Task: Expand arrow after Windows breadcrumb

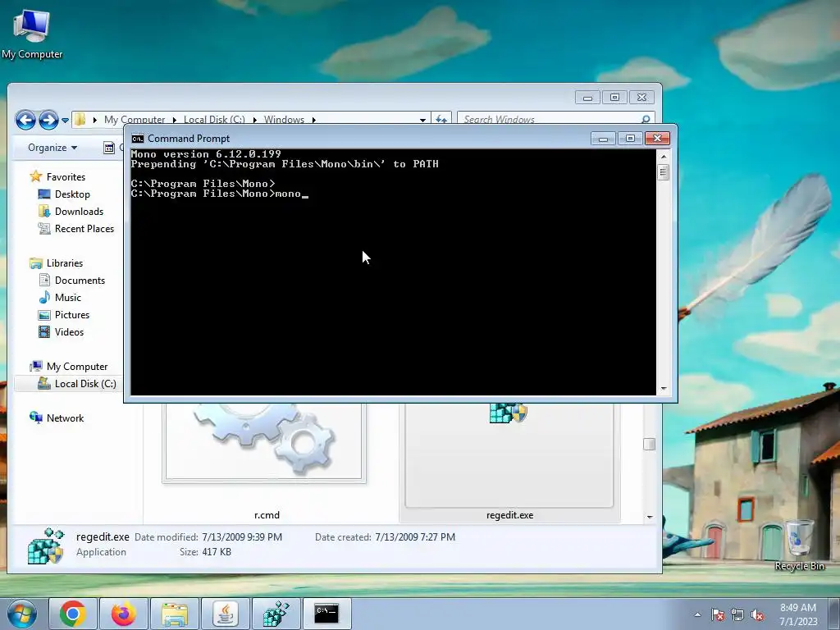Action: tap(314, 120)
